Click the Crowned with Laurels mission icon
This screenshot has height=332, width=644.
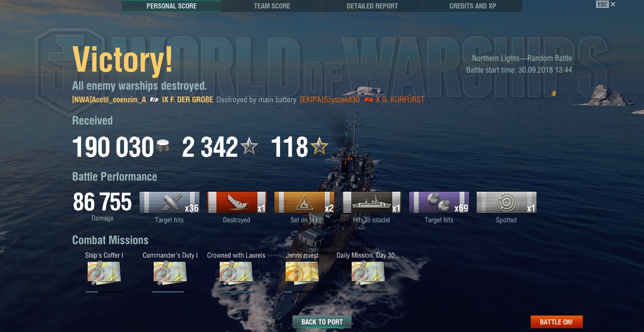point(236,273)
